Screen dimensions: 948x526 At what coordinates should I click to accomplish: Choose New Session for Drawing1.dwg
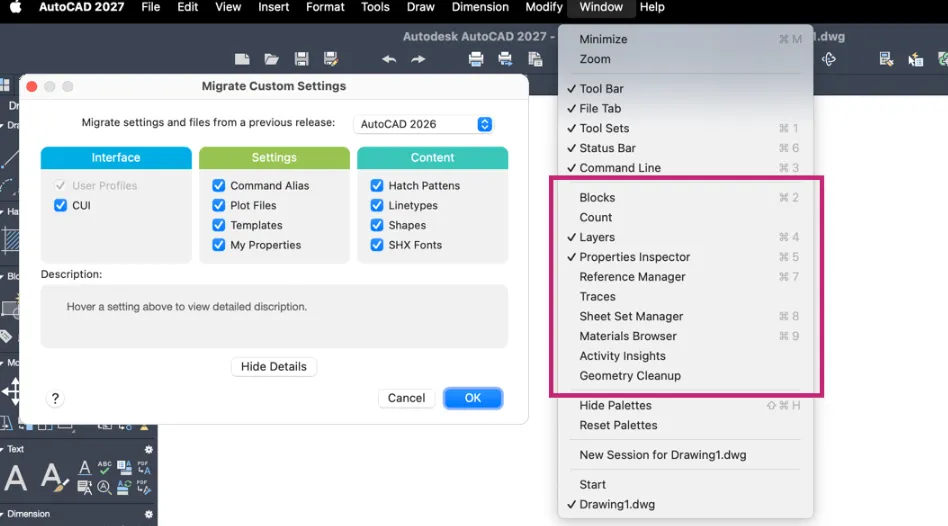pos(685,455)
